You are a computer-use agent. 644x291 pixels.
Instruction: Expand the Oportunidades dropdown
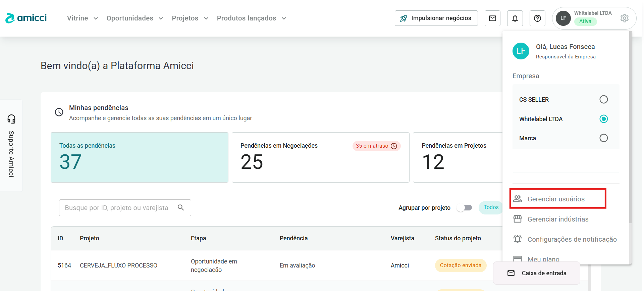coord(135,18)
